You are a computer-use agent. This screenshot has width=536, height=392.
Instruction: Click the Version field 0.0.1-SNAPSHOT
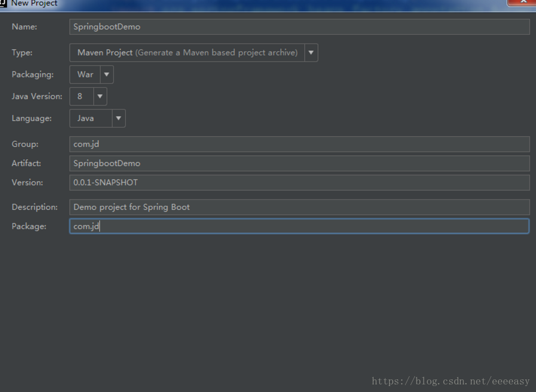pyautogui.click(x=299, y=183)
